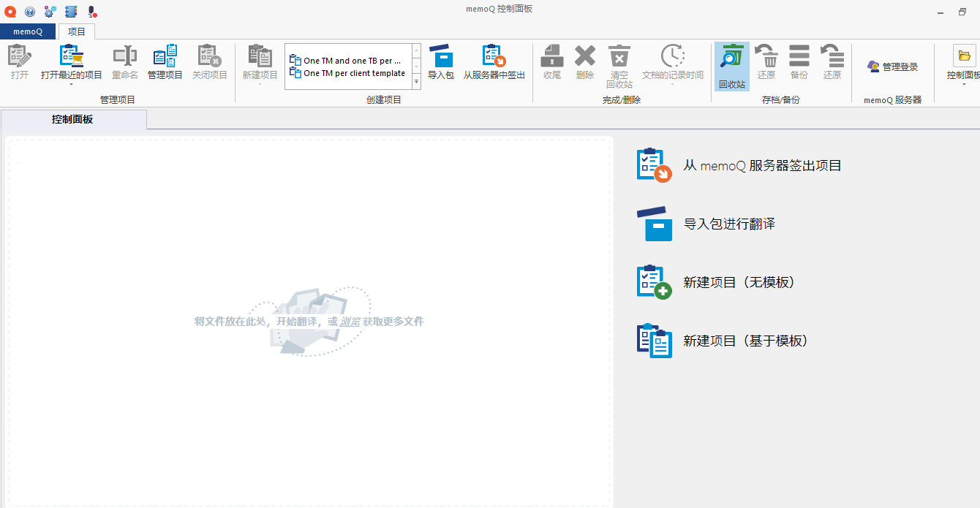Click the help question mark icon
980x508 pixels.
(x=30, y=12)
